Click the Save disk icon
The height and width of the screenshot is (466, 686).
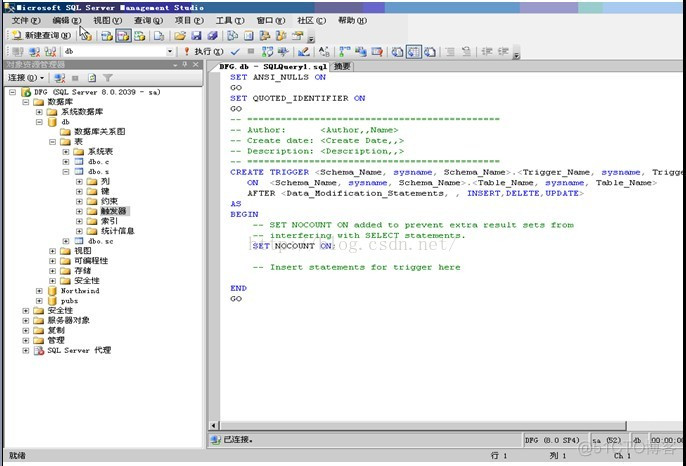pos(196,35)
